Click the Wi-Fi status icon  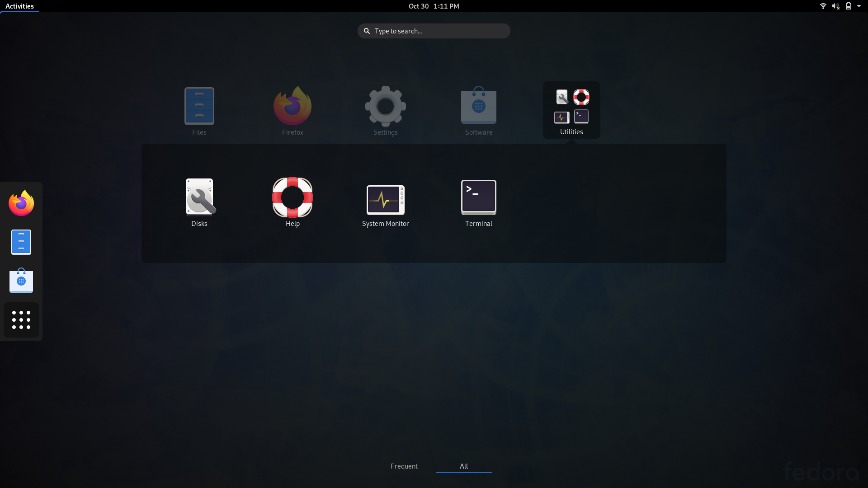(x=823, y=6)
